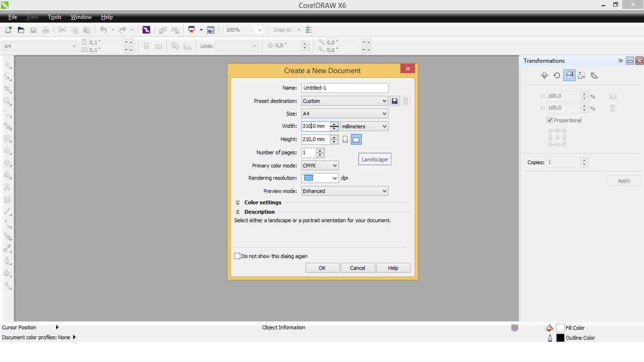Toggle the Proportional checkbox

[550, 120]
